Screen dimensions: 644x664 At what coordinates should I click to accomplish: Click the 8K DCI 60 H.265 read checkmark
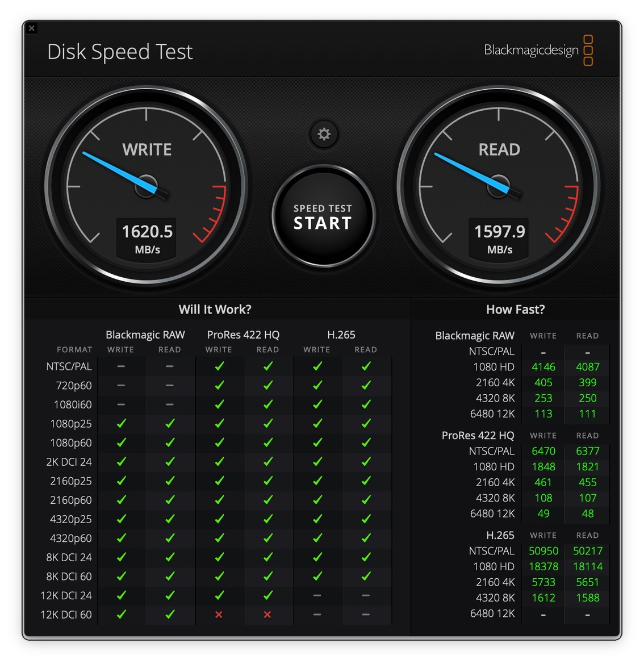[x=366, y=576]
